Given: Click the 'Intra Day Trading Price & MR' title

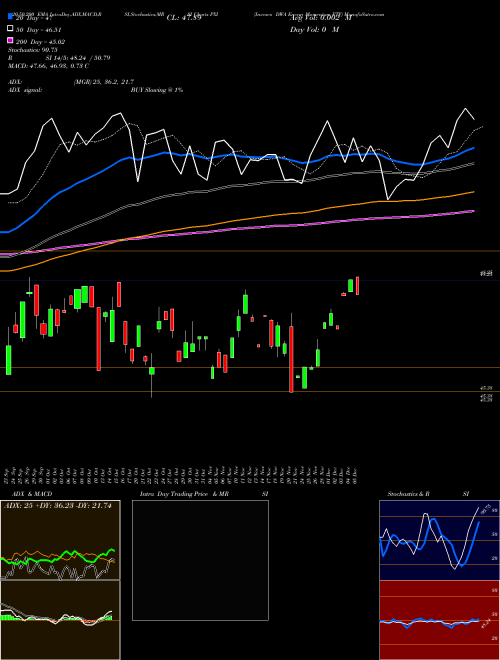Looking at the screenshot, I should 184,494.
